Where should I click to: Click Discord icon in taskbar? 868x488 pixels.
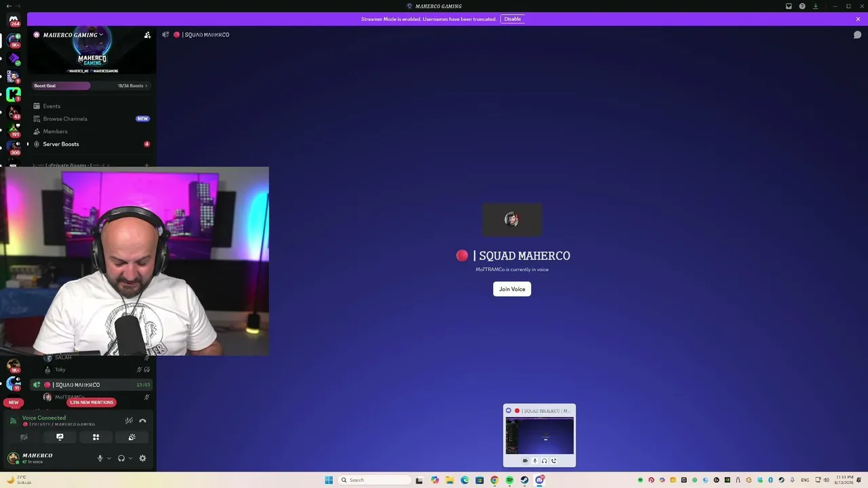540,480
